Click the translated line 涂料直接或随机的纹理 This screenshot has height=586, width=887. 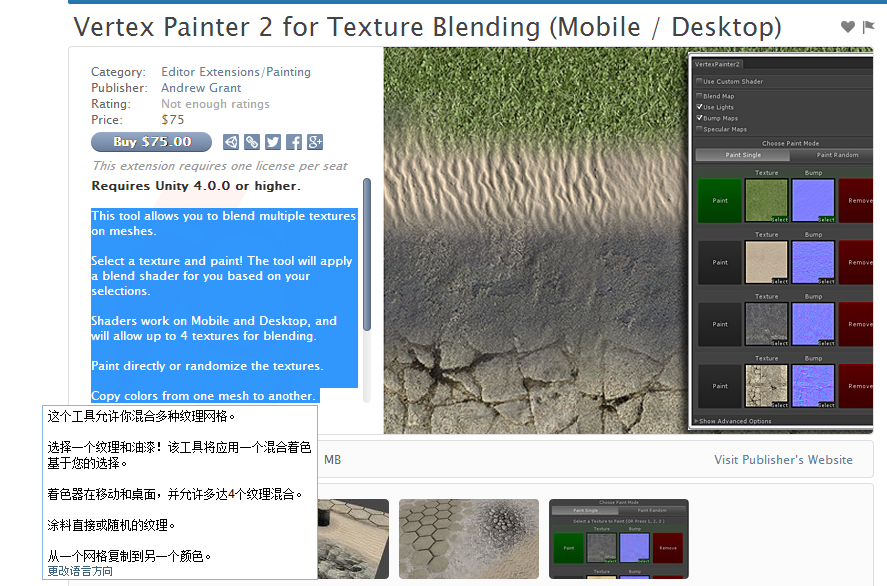(x=111, y=525)
